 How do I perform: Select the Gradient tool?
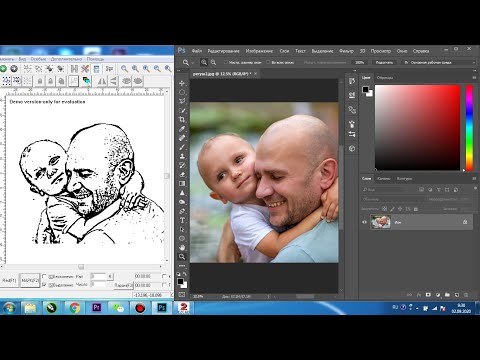pyautogui.click(x=182, y=183)
